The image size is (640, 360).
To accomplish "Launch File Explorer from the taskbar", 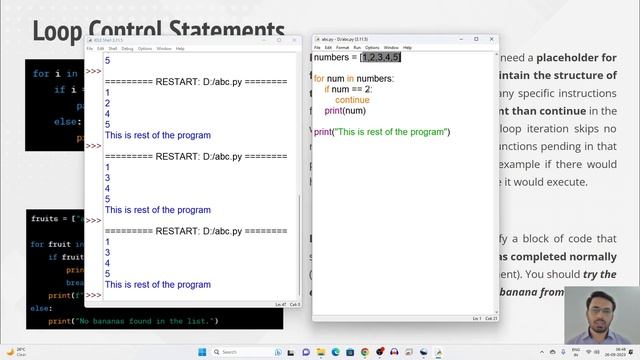I will tap(321, 352).
